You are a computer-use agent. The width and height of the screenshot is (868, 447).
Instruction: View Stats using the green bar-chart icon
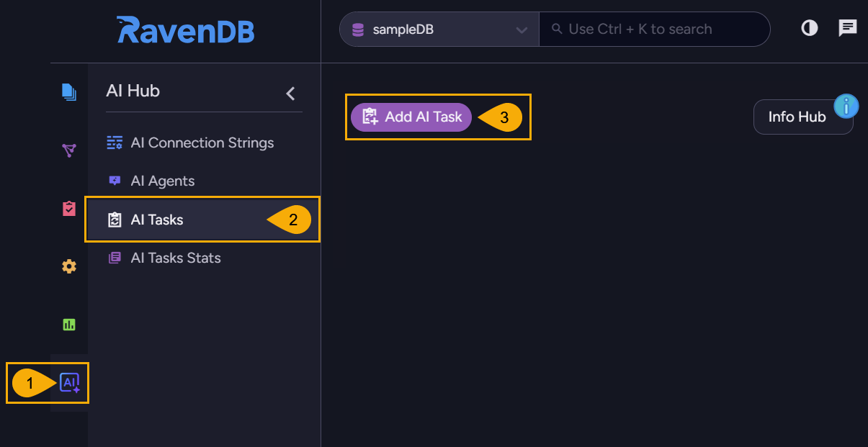[68, 325]
